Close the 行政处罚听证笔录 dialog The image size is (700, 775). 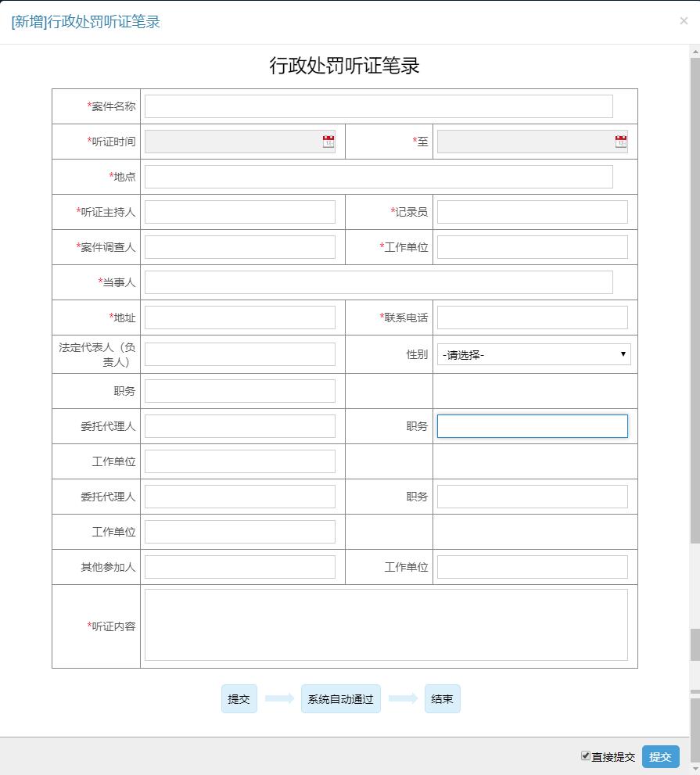tap(684, 21)
